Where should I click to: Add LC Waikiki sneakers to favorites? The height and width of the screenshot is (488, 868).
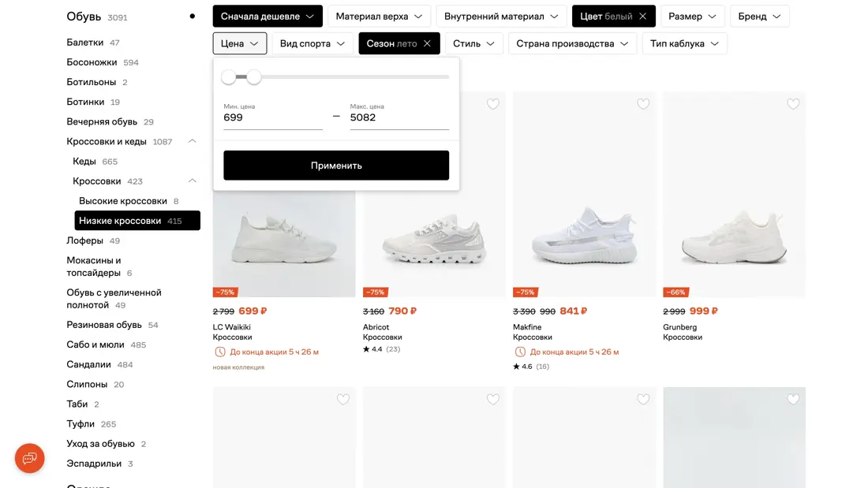point(343,104)
